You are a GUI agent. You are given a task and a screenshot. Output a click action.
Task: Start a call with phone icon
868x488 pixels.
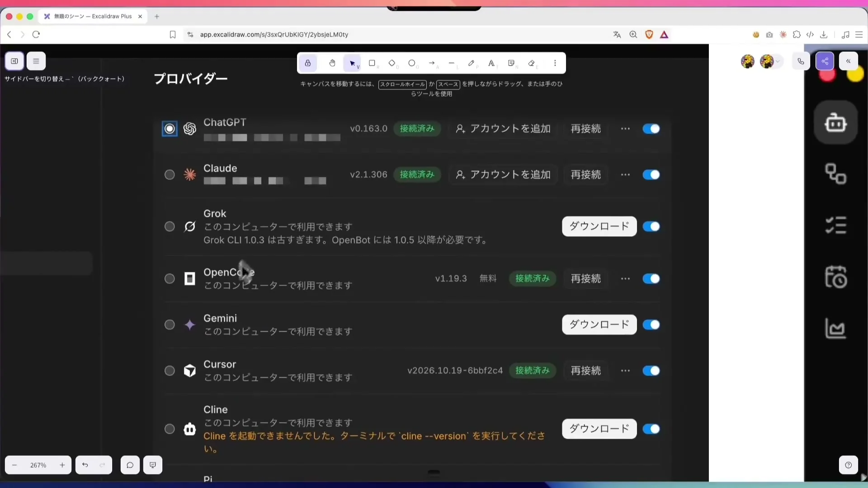pyautogui.click(x=801, y=61)
